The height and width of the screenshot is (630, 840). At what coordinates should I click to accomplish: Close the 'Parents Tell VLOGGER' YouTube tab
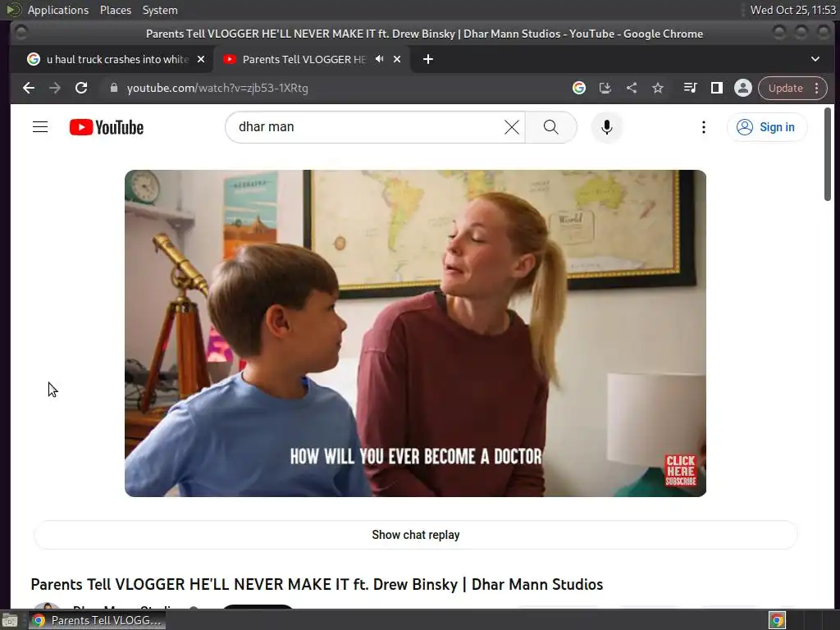click(x=397, y=59)
